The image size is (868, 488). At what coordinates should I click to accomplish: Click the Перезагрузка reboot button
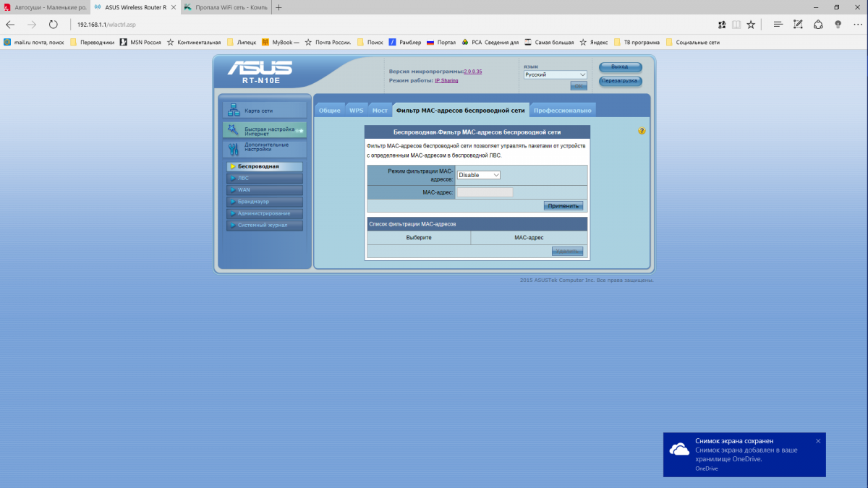620,81
